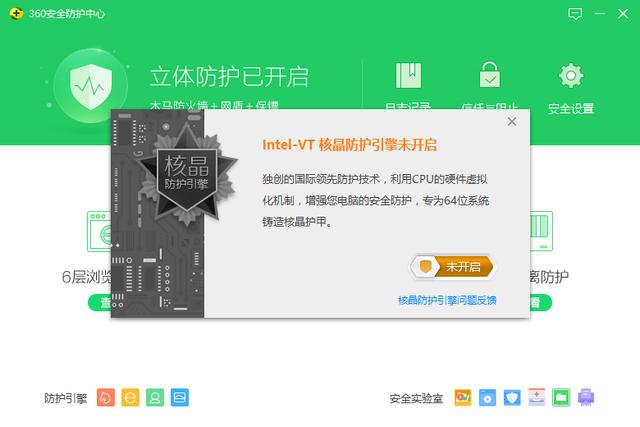Open the blue shield security lab tool

[x=512, y=397]
